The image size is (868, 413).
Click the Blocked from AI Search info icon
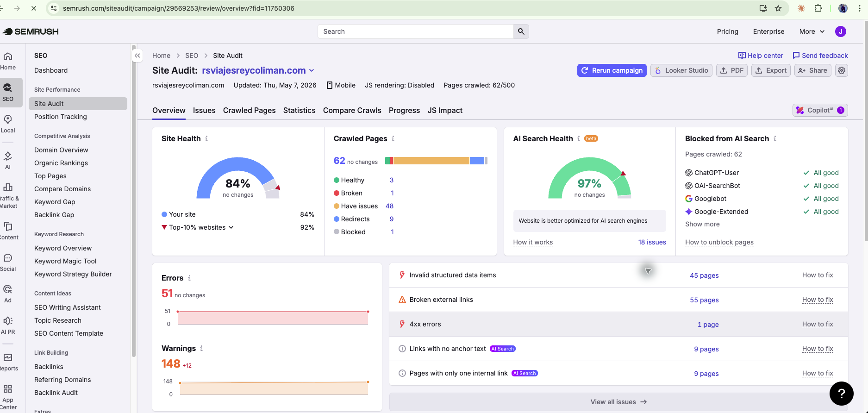(x=775, y=138)
